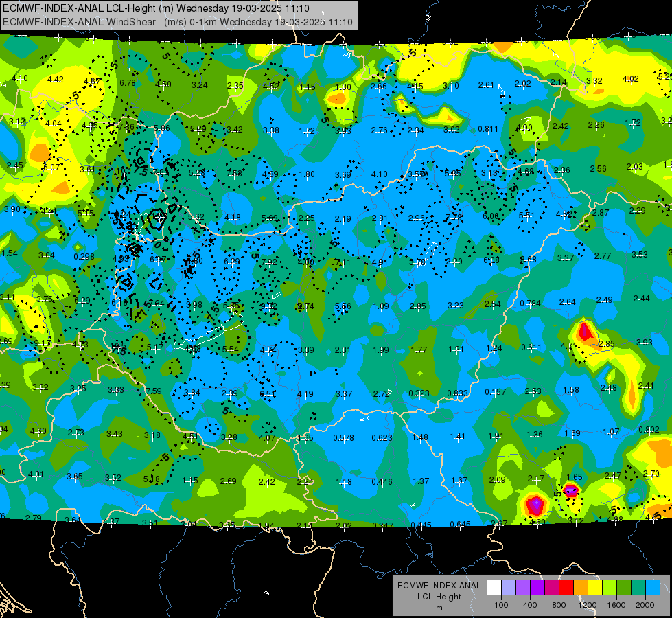Click the grid value 0.623
The height and width of the screenshot is (618, 672).
[x=382, y=438]
